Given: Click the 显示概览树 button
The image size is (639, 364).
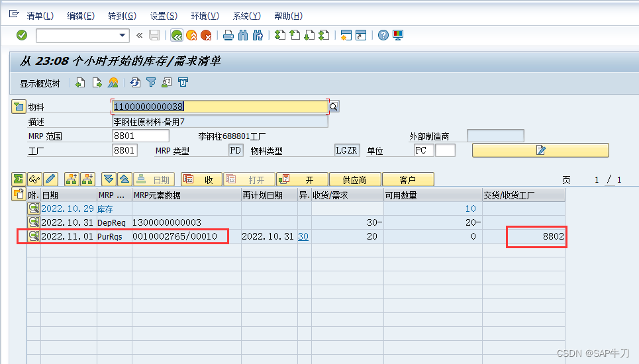Looking at the screenshot, I should pyautogui.click(x=40, y=83).
